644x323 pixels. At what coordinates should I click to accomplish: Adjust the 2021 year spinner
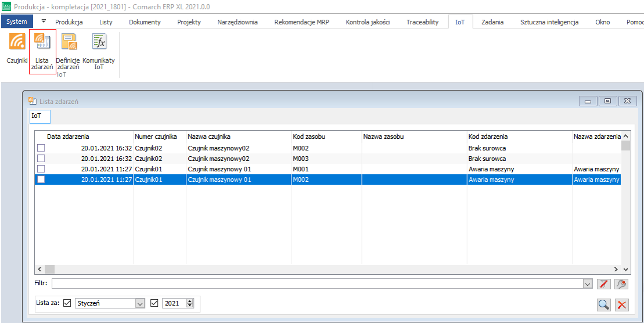point(189,303)
